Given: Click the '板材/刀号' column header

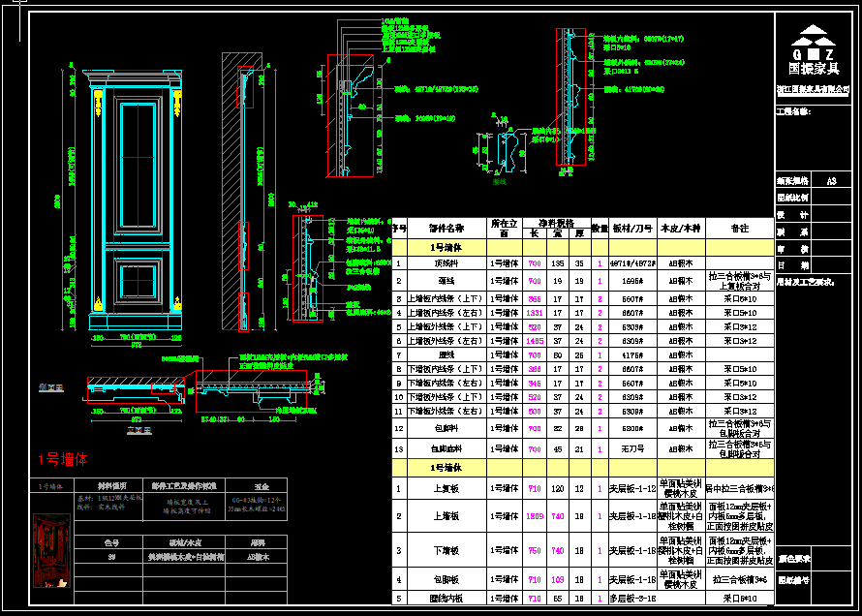Looking at the screenshot, I should click(x=632, y=228).
